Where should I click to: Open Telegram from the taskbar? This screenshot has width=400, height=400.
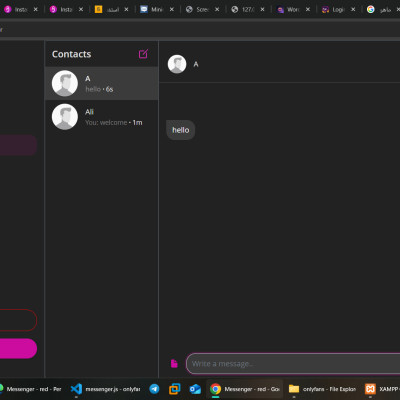click(154, 389)
